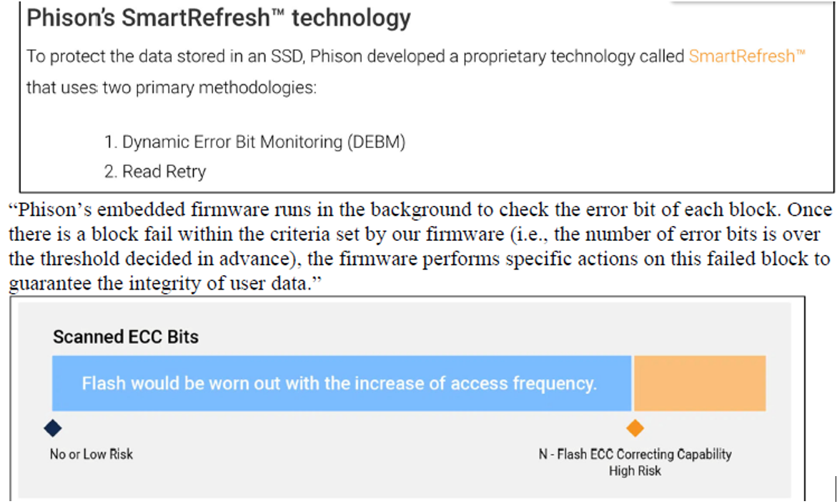Select the blue scanned ECC bar

tap(341, 383)
